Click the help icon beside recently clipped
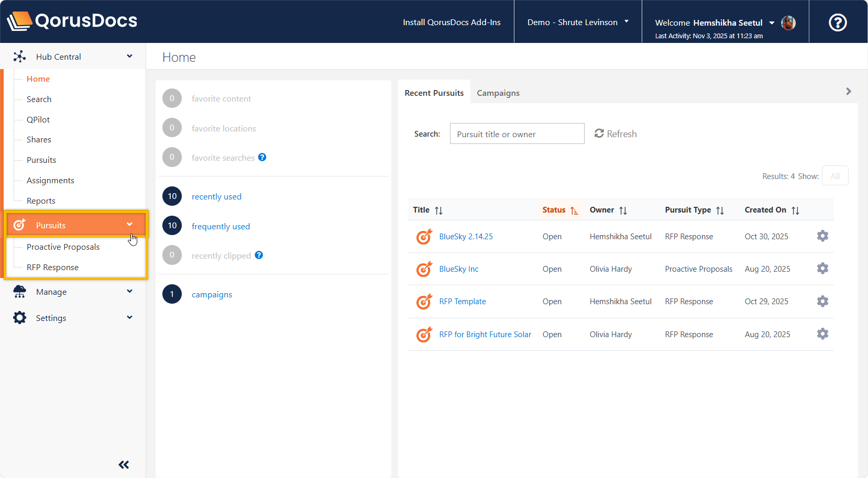Image resolution: width=868 pixels, height=478 pixels. [259, 255]
